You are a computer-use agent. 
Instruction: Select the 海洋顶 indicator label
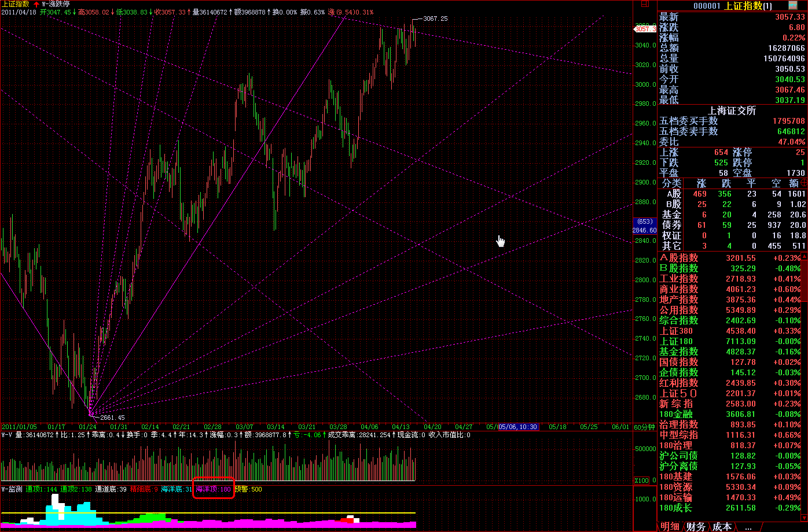pos(213,489)
